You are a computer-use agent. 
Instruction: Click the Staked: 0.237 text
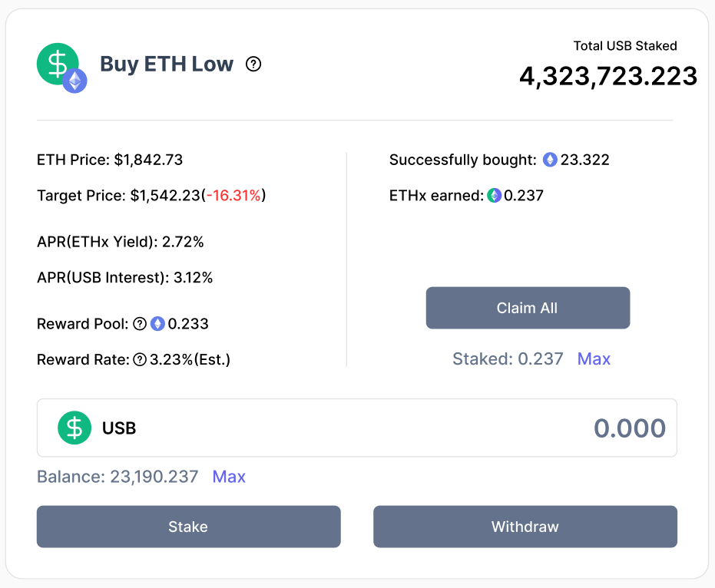coord(508,358)
